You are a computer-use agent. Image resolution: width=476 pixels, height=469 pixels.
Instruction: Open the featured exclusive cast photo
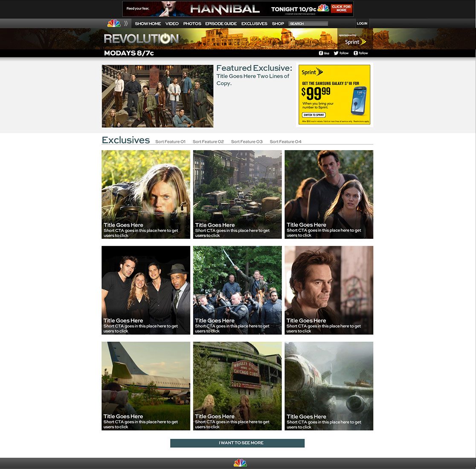pos(157,96)
